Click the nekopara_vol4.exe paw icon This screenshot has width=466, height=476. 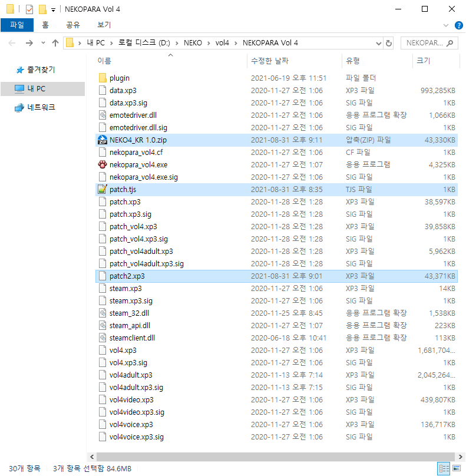[103, 164]
